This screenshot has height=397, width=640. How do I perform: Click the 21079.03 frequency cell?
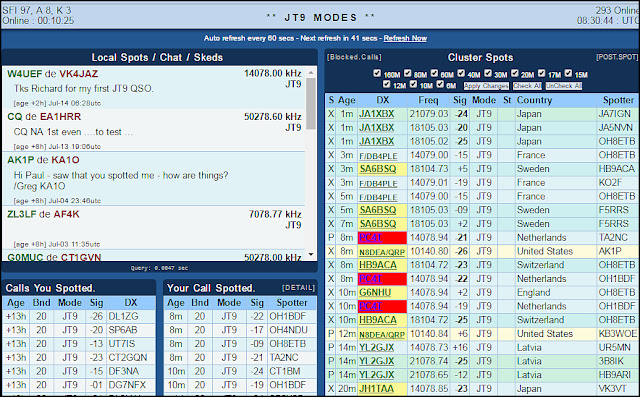pos(429,114)
